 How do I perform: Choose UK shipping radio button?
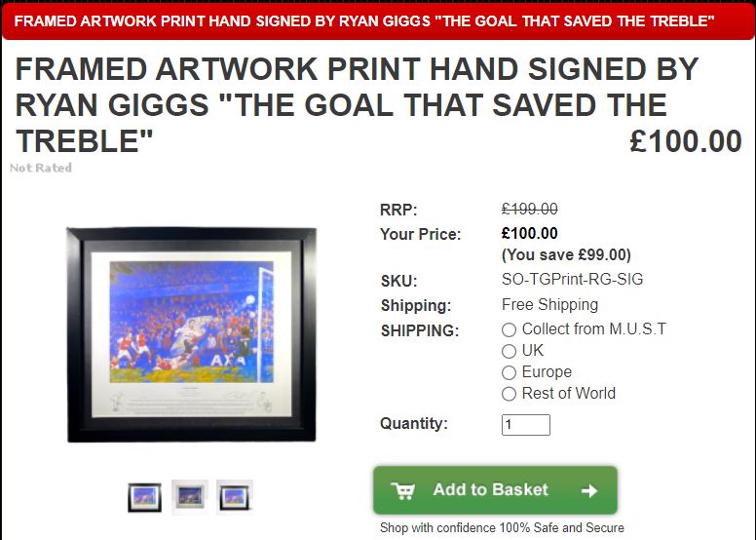[509, 351]
